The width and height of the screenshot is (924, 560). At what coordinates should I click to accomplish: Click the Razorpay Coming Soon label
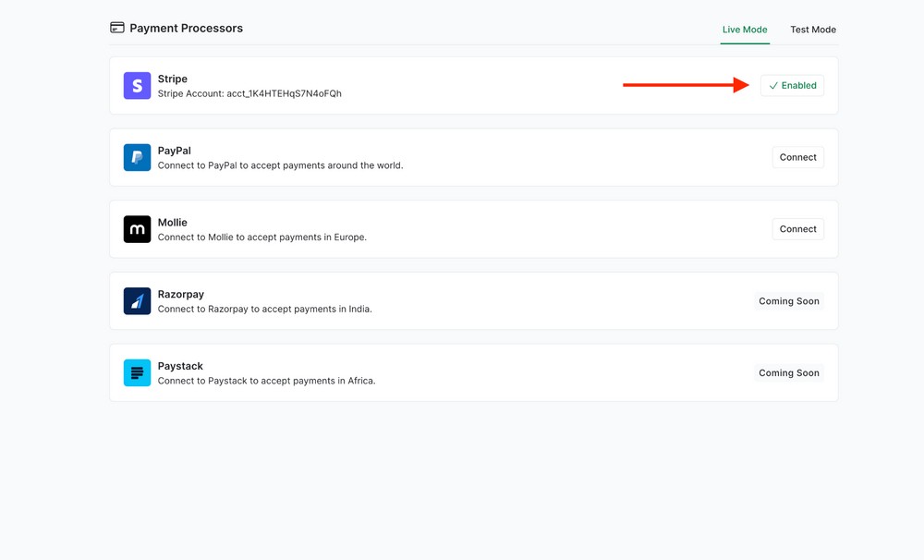click(789, 300)
